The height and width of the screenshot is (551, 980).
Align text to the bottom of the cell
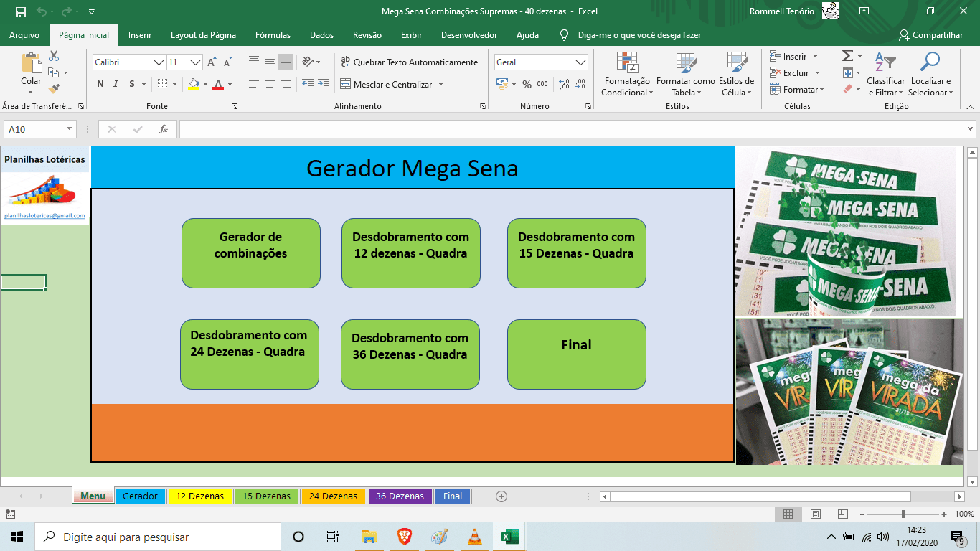286,62
